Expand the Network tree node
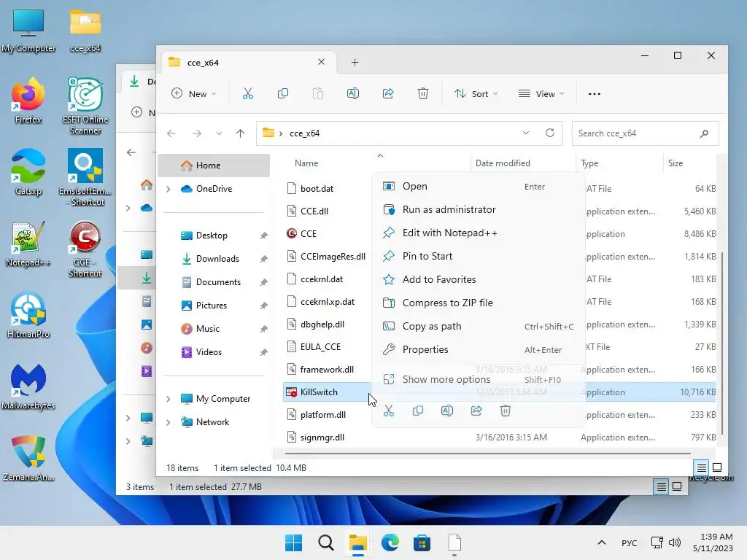747x560 pixels. click(x=169, y=422)
